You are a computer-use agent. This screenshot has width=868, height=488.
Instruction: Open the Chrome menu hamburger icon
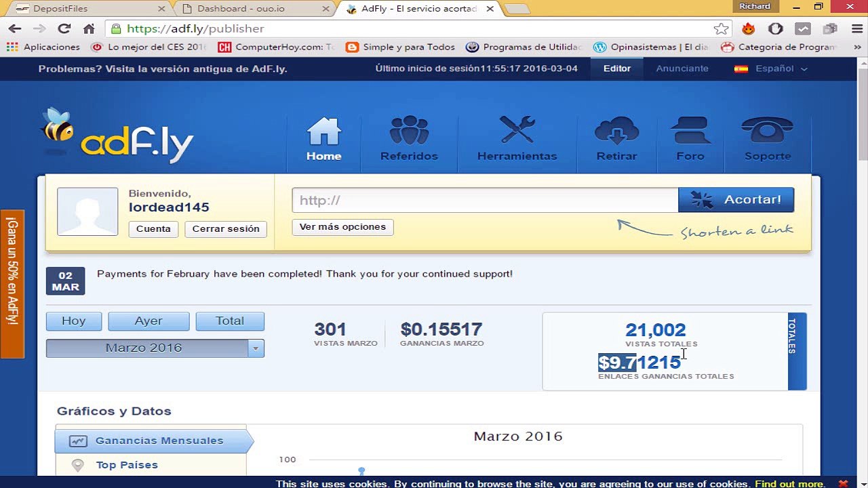coord(856,29)
